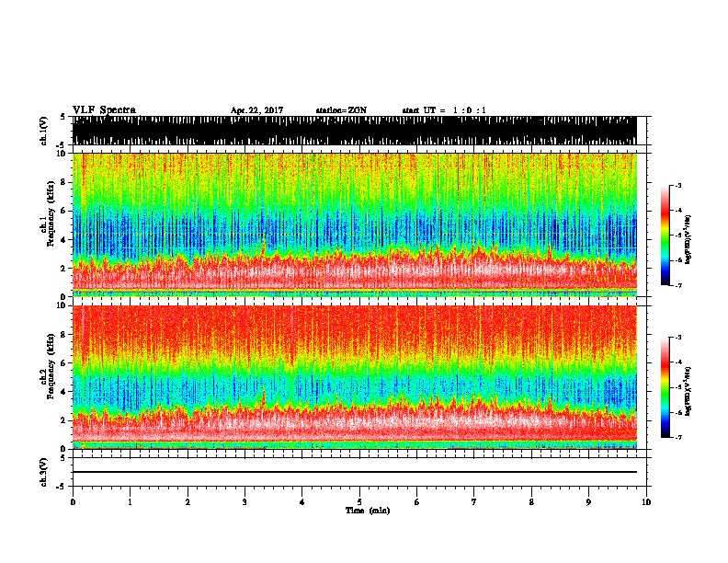Click the ch.2 spectrogram plot area
The image size is (728, 563).
click(354, 377)
